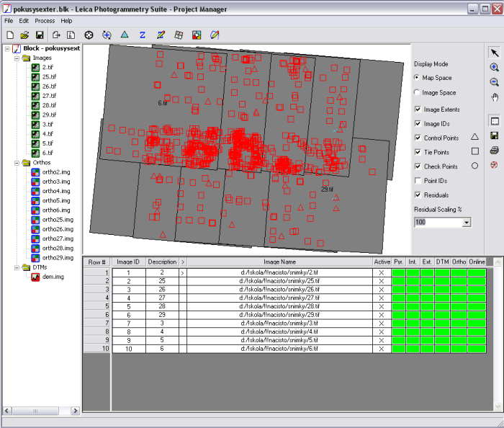
Task: Choose the Zoom Out magnifier tool
Action: (x=495, y=82)
